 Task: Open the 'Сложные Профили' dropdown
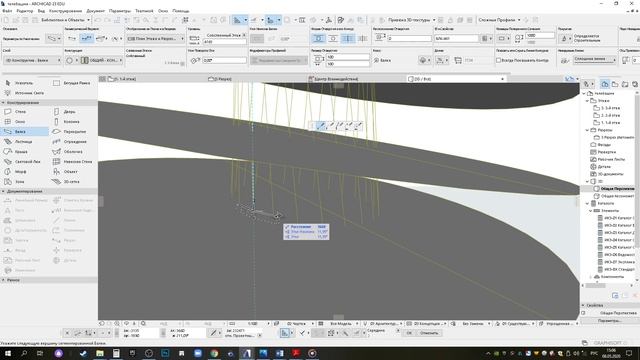coord(500,20)
